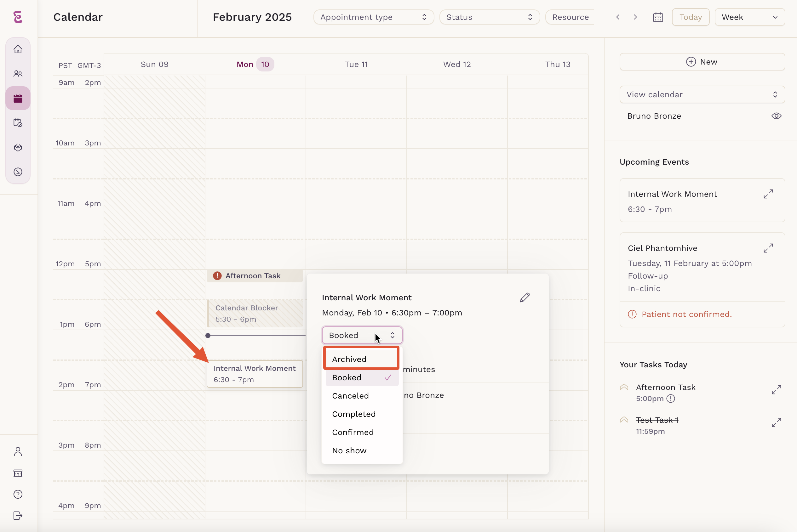Screen dimensions: 797x532
Task: Open the storefront icon in sidebar
Action: 18,473
